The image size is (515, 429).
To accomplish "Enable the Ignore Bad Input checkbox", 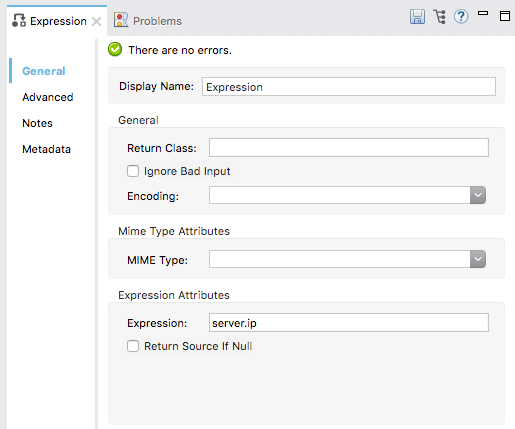I will (x=133, y=171).
